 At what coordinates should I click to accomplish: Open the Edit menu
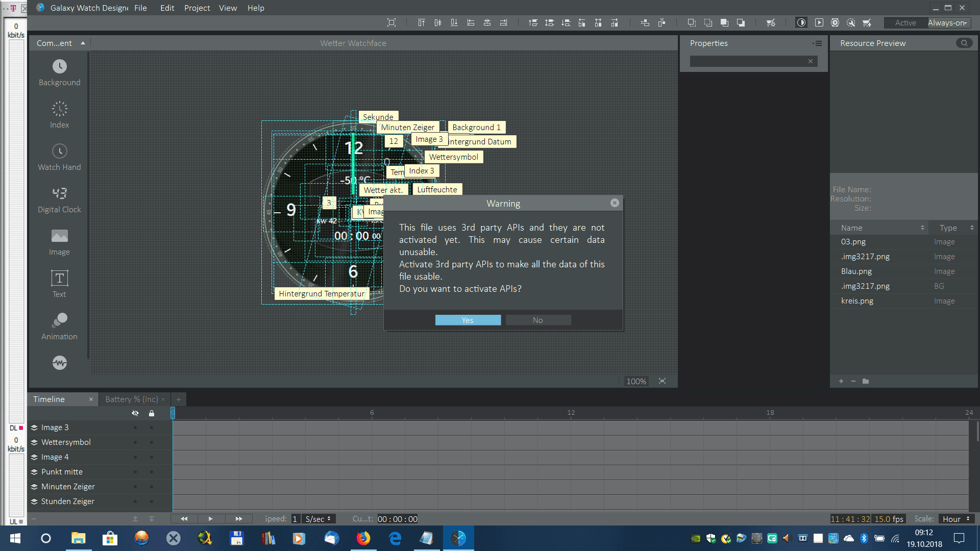pyautogui.click(x=167, y=8)
